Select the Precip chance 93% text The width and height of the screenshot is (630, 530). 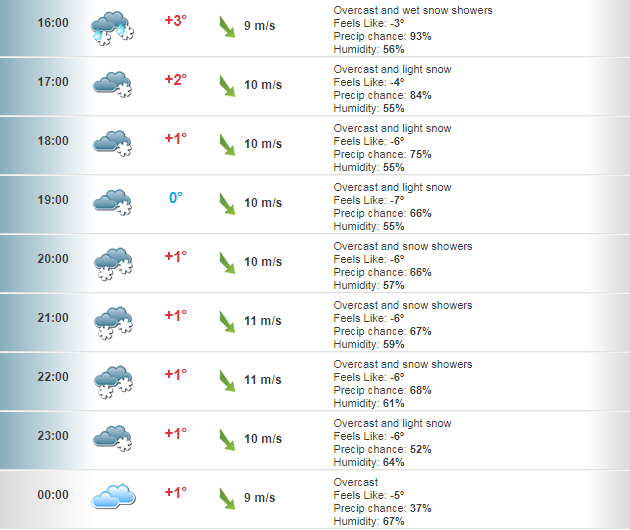(382, 37)
